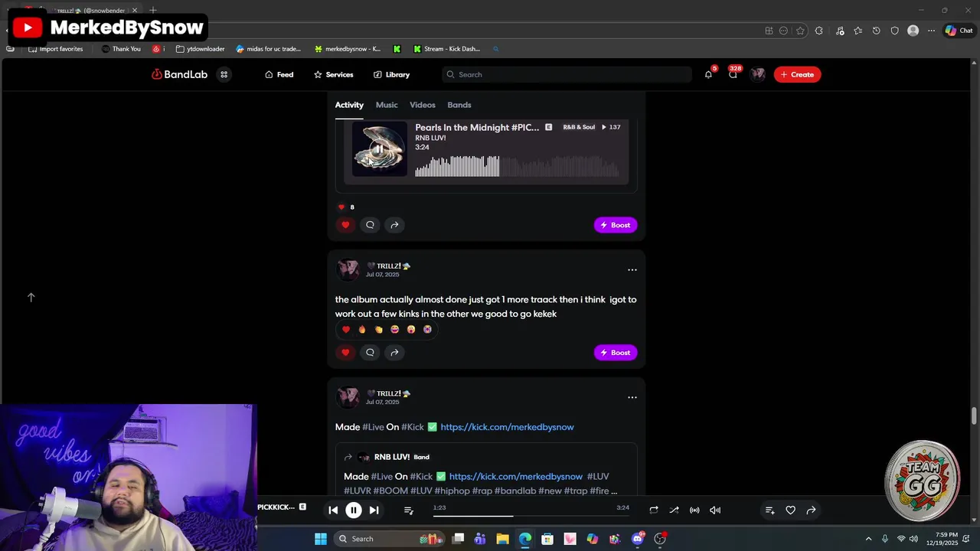Open the ytdownloader bookmark folder
Viewport: 980px width, 551px height.
200,49
